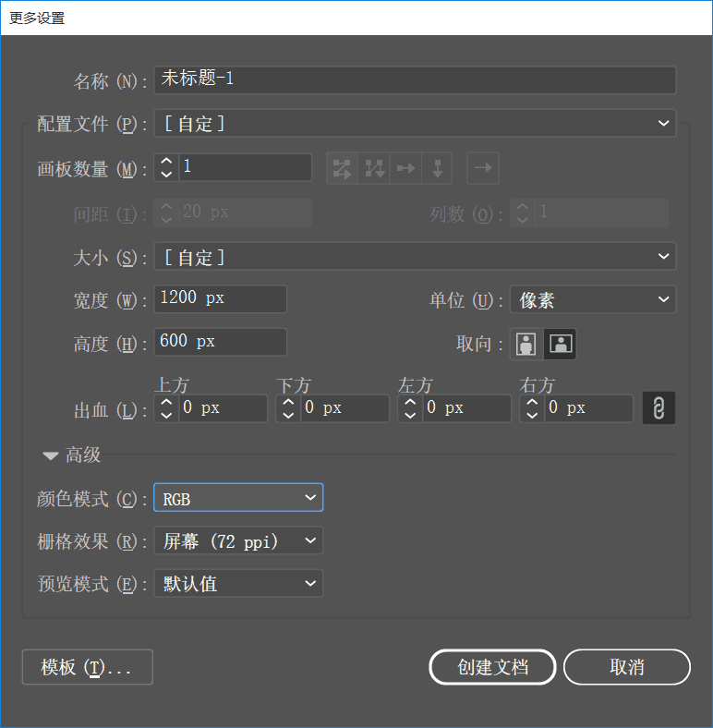Toggle the bleed link chain icon

659,407
